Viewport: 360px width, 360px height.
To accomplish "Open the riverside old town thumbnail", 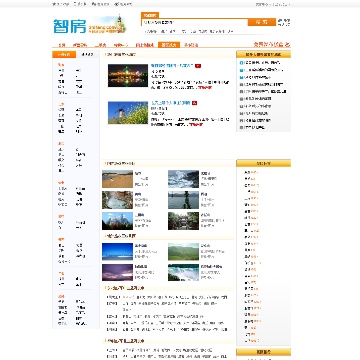I will tap(117, 200).
